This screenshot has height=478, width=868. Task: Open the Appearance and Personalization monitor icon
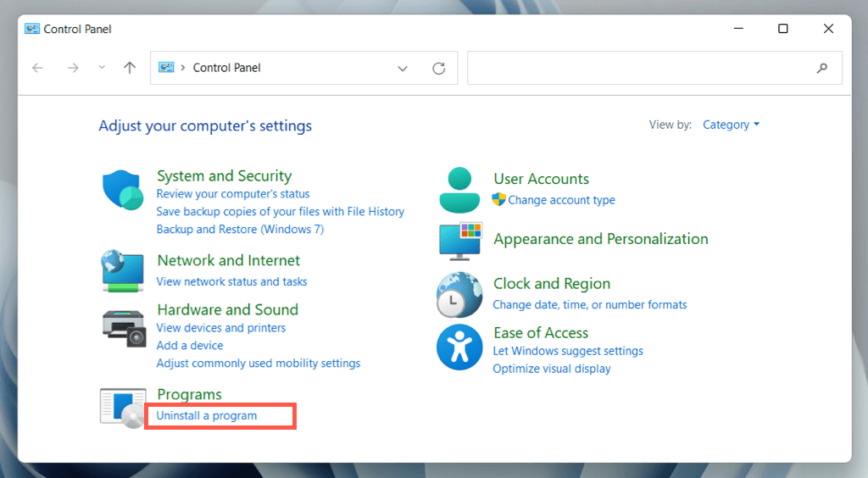coord(459,240)
